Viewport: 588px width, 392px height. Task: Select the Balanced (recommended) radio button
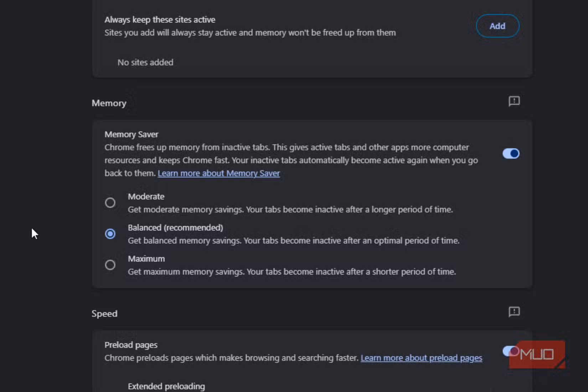[x=110, y=234]
